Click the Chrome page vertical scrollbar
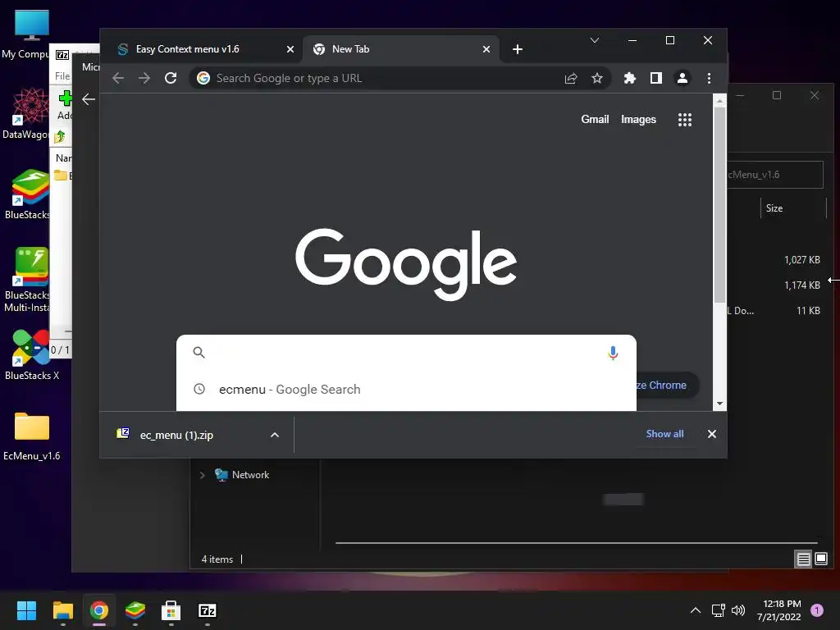840x630 pixels. point(719,203)
